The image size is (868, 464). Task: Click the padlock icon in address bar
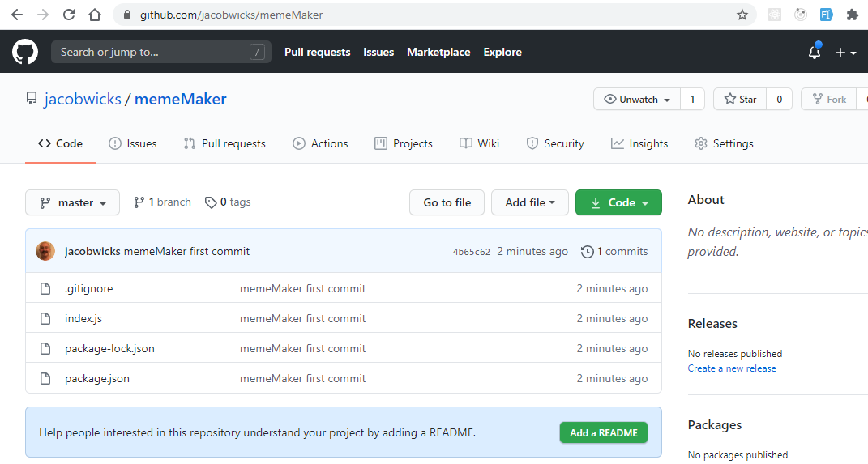point(127,15)
